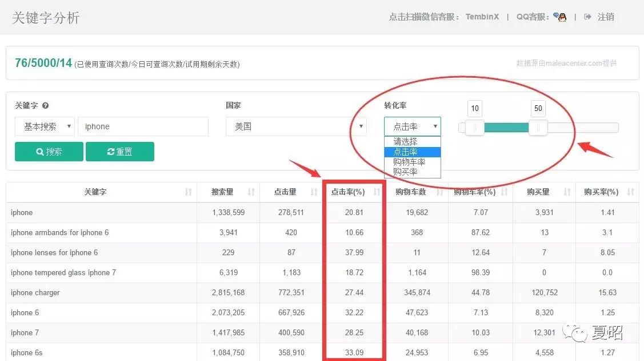Click search volume value 2,073,205

pos(229,313)
